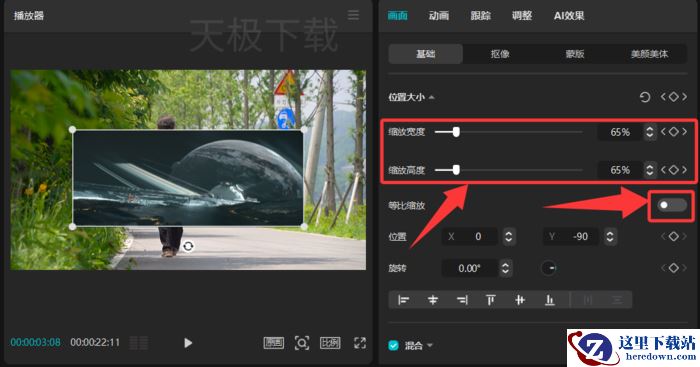Image resolution: width=700 pixels, height=367 pixels.
Task: Align the clip to vertical center
Action: [x=520, y=300]
